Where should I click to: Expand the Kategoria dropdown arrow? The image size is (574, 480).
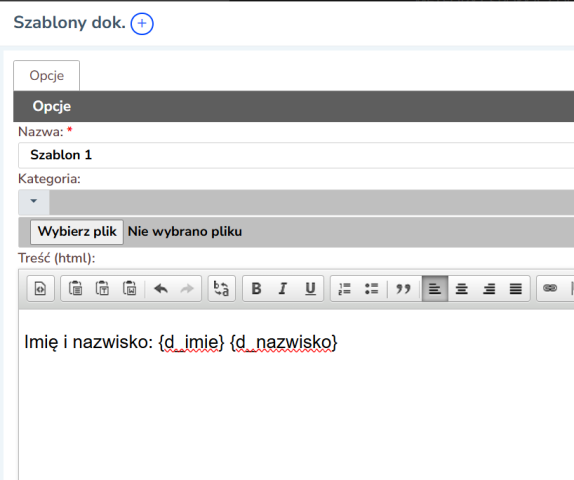click(x=34, y=201)
